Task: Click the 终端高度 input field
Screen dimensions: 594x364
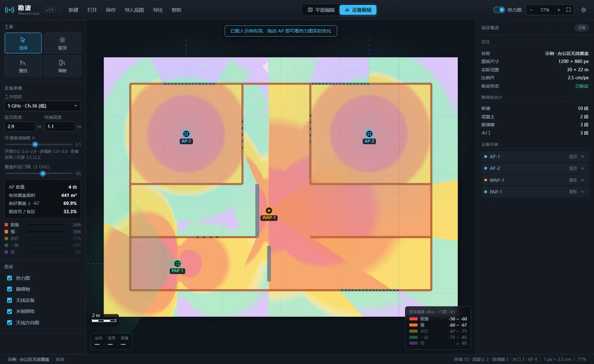Action: tap(60, 126)
